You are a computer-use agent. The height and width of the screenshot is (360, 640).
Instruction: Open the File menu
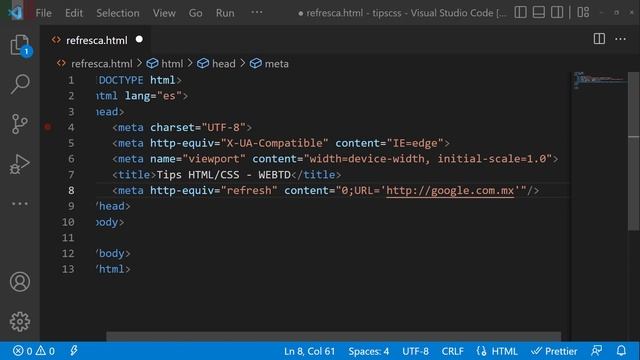coord(43,13)
